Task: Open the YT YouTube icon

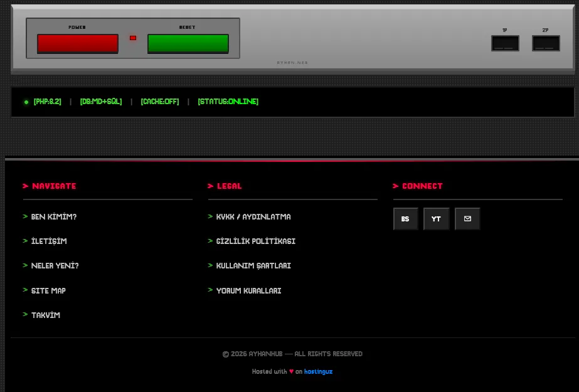Action: click(436, 219)
